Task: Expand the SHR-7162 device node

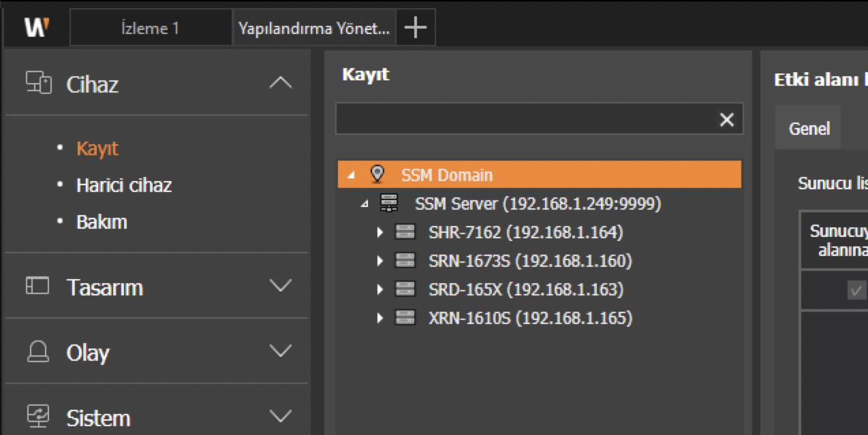Action: click(380, 233)
